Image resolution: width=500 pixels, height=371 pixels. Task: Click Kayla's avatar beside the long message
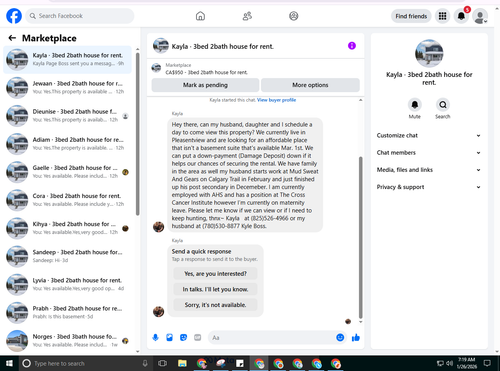[x=158, y=227]
